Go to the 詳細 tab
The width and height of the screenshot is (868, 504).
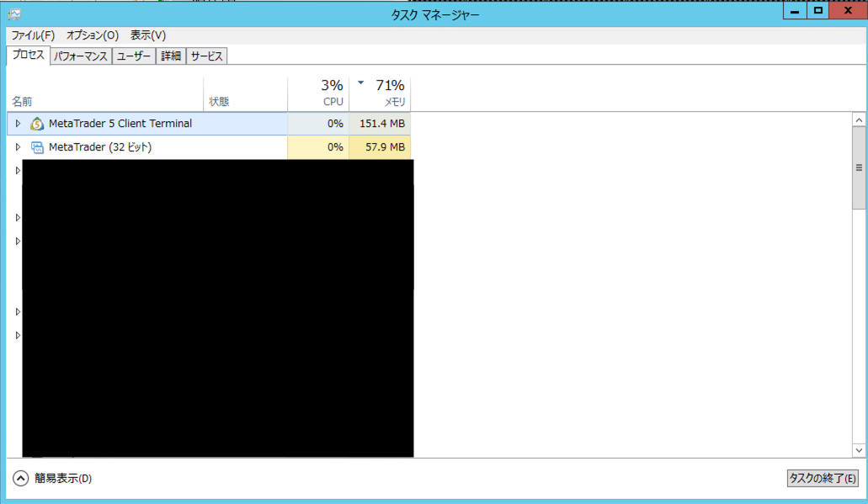tap(171, 56)
